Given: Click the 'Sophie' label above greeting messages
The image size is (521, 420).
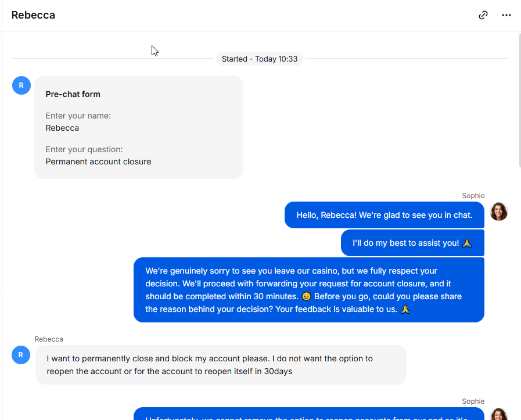Looking at the screenshot, I should (473, 196).
